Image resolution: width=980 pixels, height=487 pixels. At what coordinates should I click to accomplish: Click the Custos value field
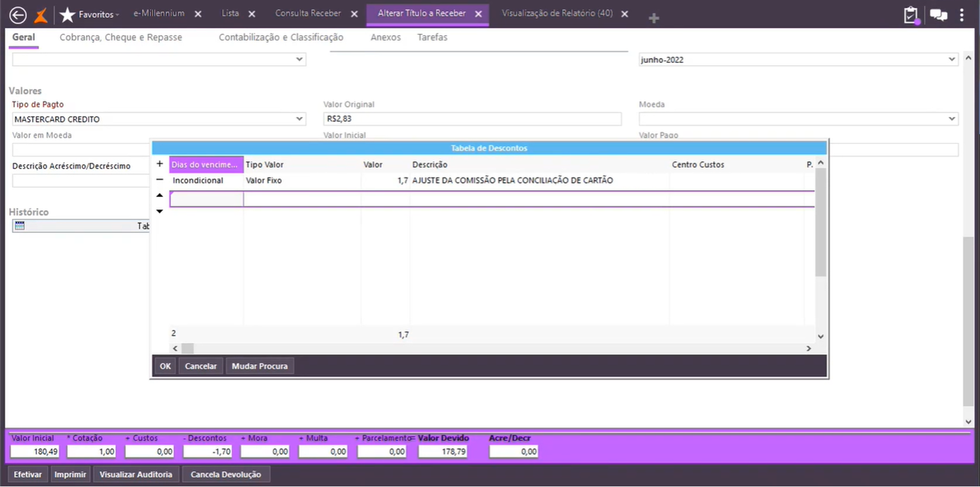pyautogui.click(x=149, y=452)
